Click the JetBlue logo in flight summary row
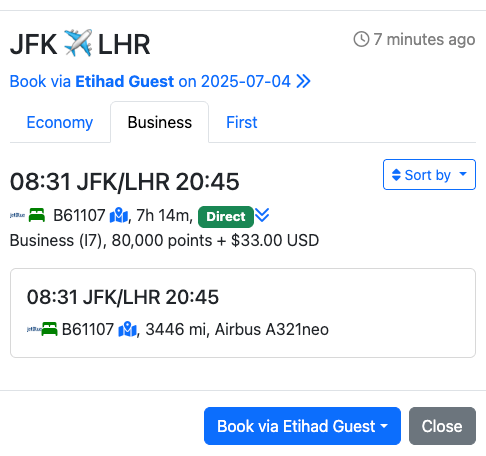 coord(17,215)
